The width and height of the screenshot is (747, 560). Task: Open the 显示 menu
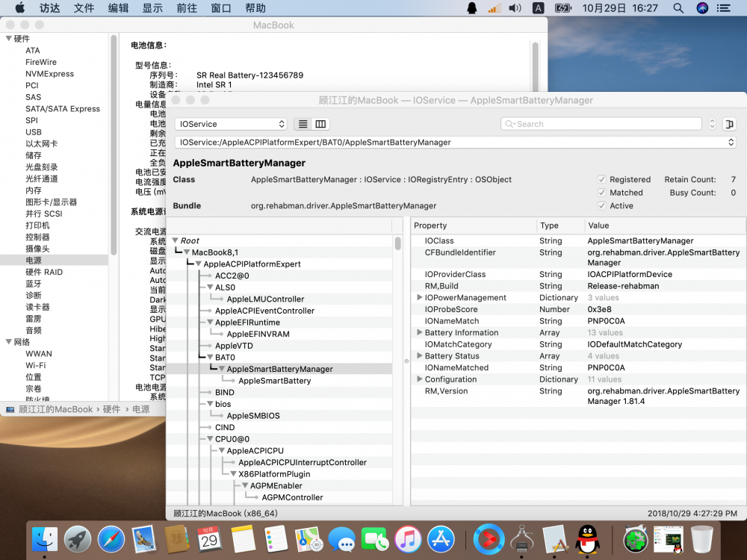coord(152,8)
